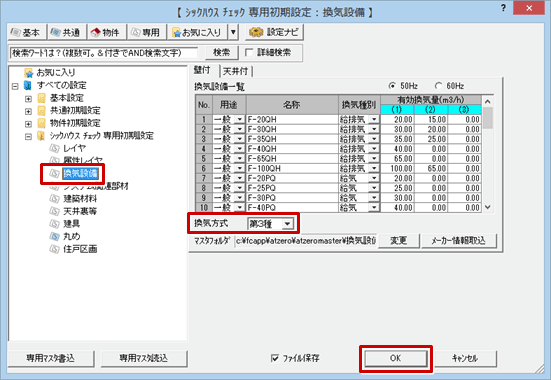Click the search keyword input field
551x380 pixels.
point(104,53)
